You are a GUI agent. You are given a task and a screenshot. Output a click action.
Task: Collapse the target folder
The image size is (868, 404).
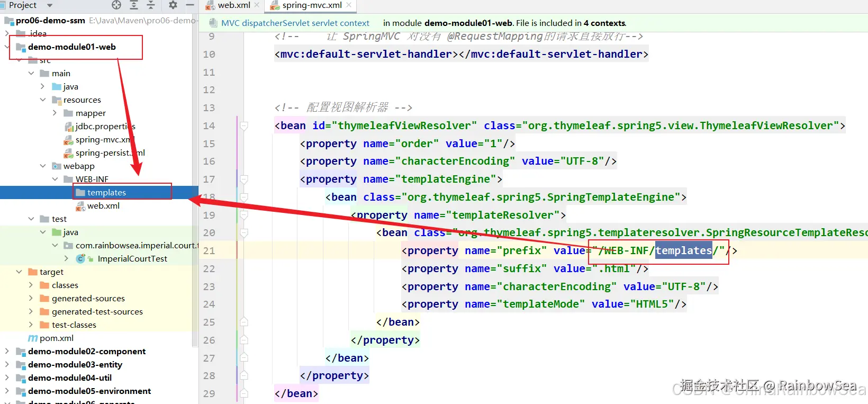(19, 272)
